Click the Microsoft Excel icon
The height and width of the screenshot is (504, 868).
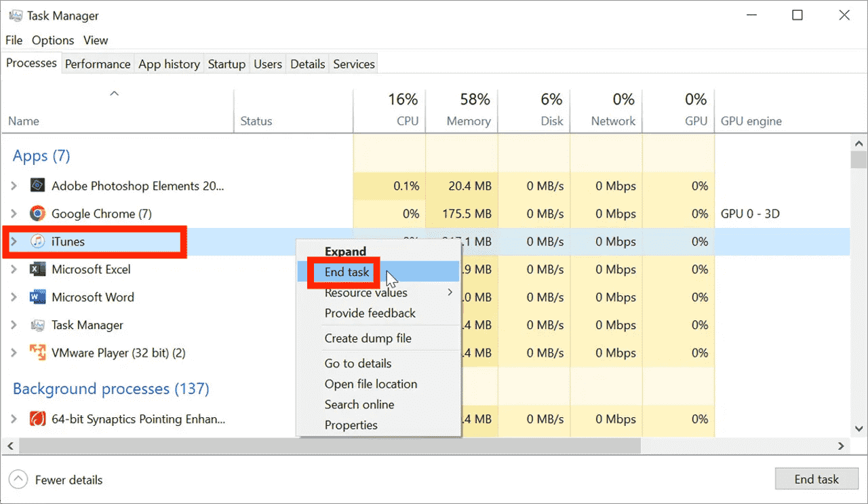point(38,269)
